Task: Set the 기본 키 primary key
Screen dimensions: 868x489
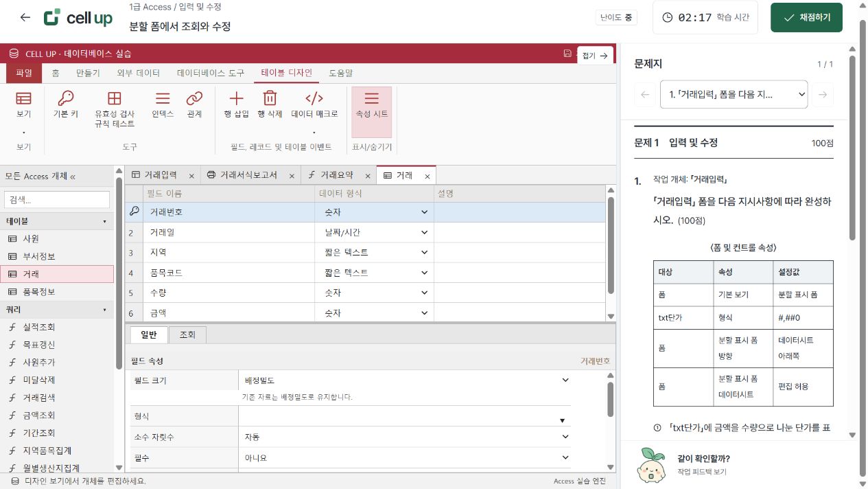Action: [x=65, y=105]
